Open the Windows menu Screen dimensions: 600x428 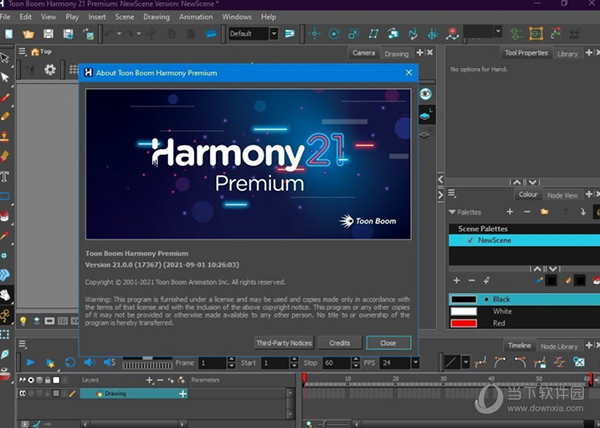[x=237, y=17]
